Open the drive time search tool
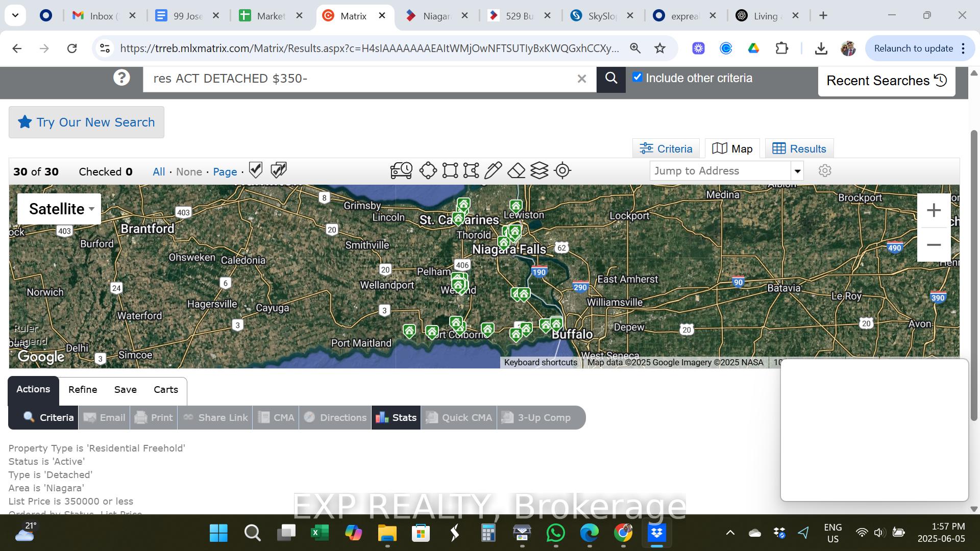 [401, 170]
